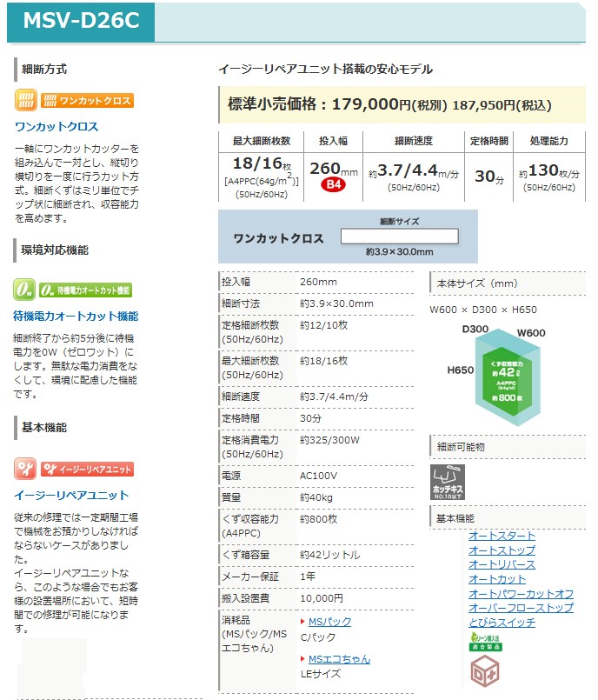Click the 細断速度 table column header
The image size is (598, 700).
tap(414, 141)
